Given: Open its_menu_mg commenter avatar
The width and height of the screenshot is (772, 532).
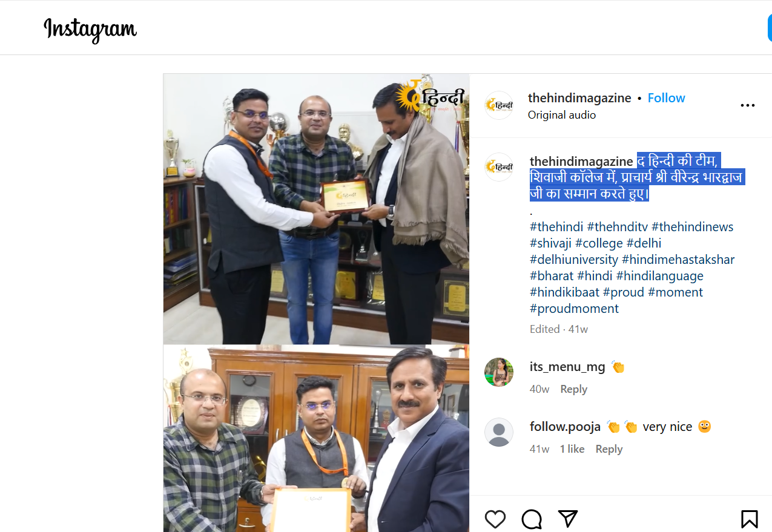Looking at the screenshot, I should (499, 372).
